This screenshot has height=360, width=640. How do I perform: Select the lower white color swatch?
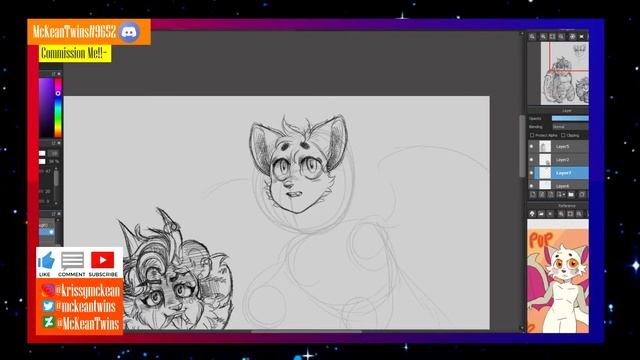(x=42, y=161)
